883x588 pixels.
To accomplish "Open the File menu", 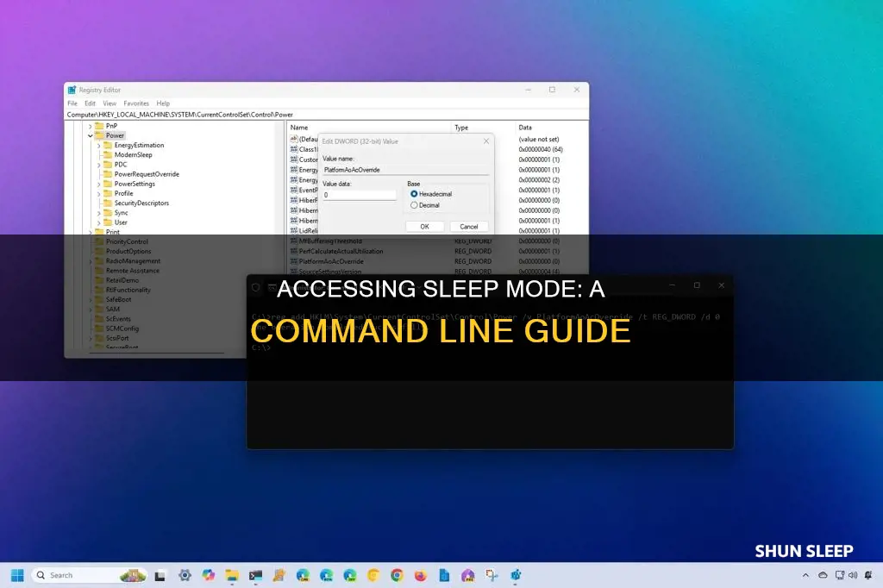I will click(72, 103).
